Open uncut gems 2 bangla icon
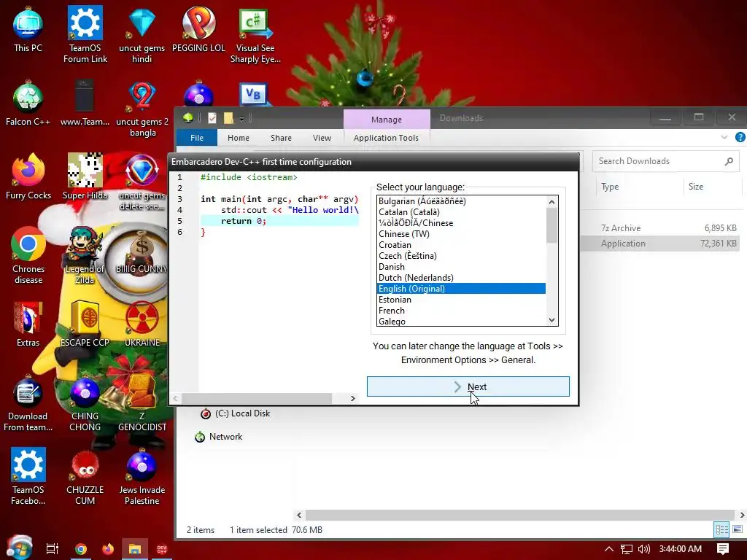The width and height of the screenshot is (747, 560). click(142, 109)
